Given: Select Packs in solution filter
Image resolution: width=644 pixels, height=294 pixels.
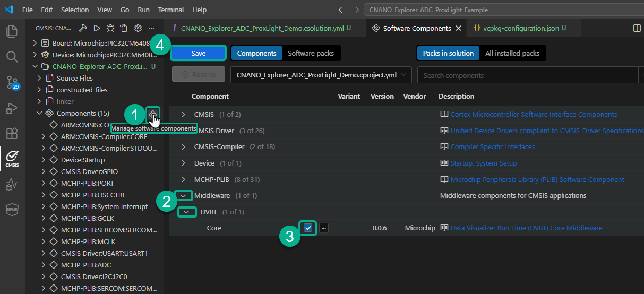Looking at the screenshot, I should tap(448, 53).
